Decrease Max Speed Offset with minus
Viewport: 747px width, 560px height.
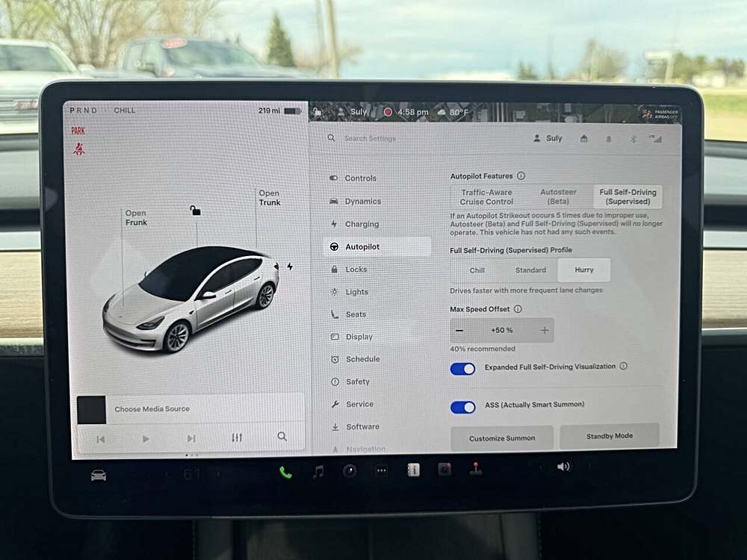(x=459, y=330)
